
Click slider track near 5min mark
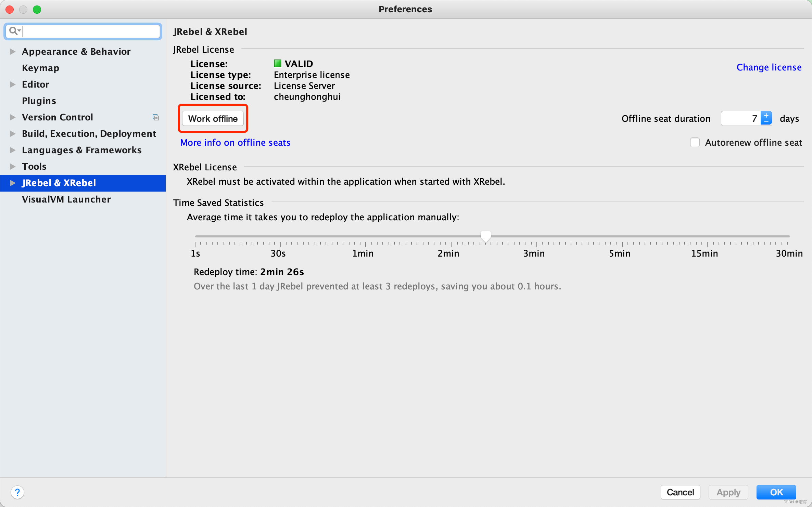[x=622, y=236]
